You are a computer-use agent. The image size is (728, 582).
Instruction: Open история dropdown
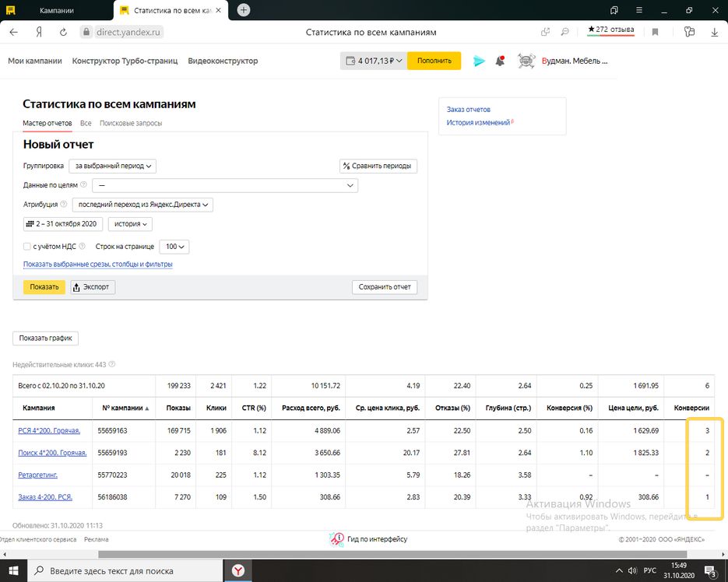coord(130,224)
